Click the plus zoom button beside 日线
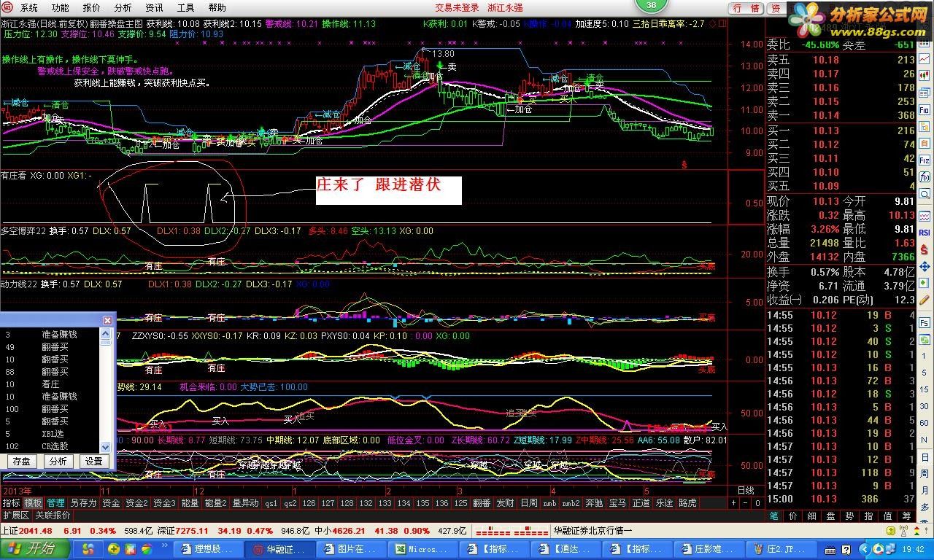This screenshot has height=560, width=934. coord(735,503)
